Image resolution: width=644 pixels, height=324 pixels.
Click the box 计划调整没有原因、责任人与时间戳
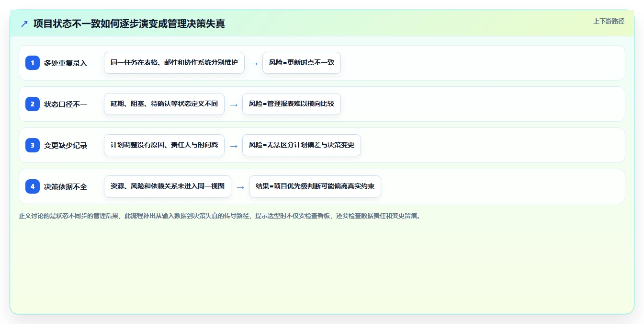pos(164,145)
